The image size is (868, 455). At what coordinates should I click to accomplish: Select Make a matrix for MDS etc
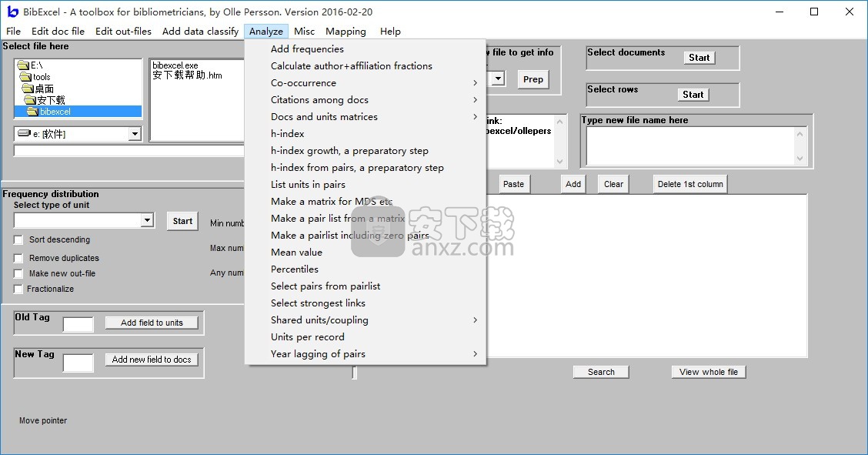366,202
